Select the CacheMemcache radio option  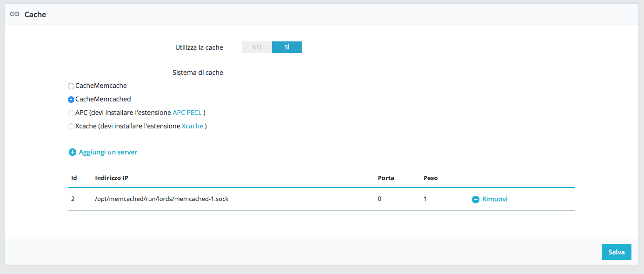tap(71, 86)
